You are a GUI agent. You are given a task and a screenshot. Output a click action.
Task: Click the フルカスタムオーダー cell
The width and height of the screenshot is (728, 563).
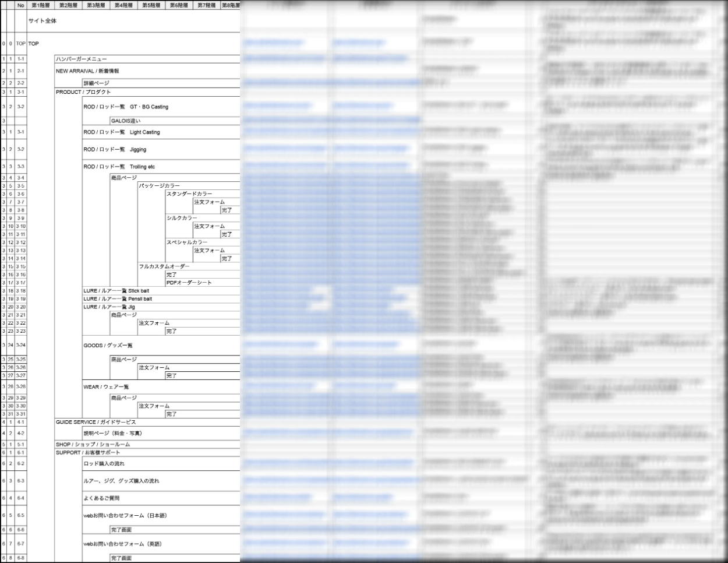[x=189, y=266]
